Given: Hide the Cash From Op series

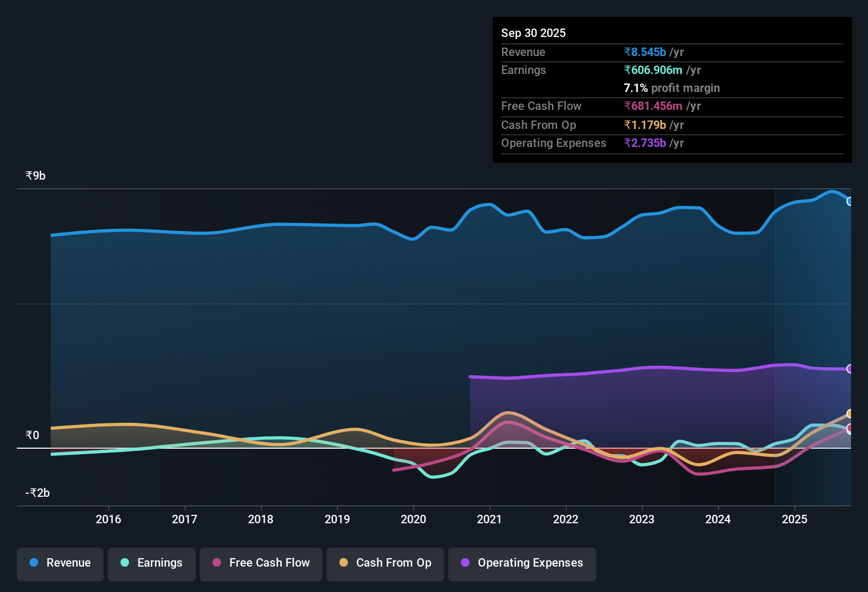Looking at the screenshot, I should [385, 563].
